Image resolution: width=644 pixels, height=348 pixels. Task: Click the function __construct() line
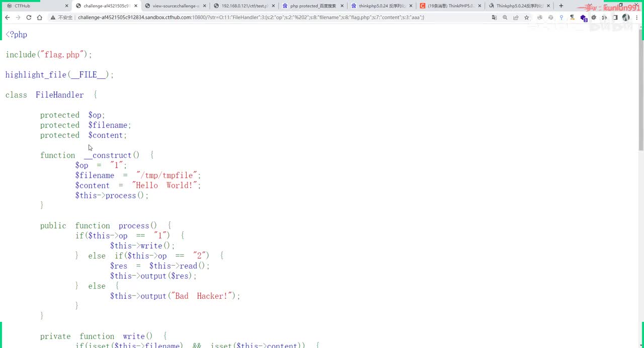click(x=97, y=155)
